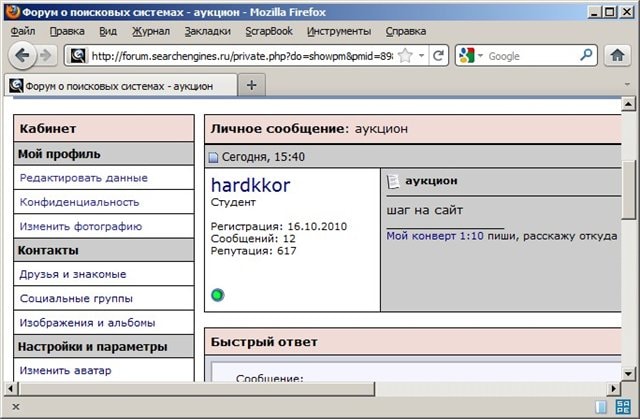The height and width of the screenshot is (419, 640).
Task: Open Друзья и знакомые link
Action: [73, 274]
